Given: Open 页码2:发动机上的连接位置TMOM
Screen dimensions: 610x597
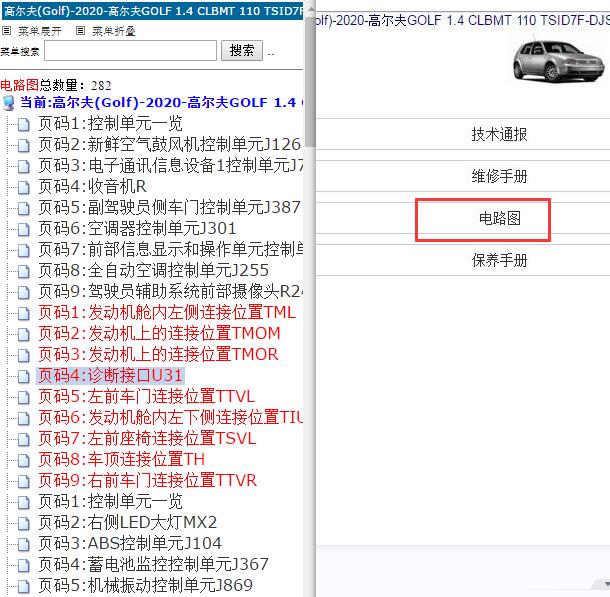Looking at the screenshot, I should coord(159,334).
